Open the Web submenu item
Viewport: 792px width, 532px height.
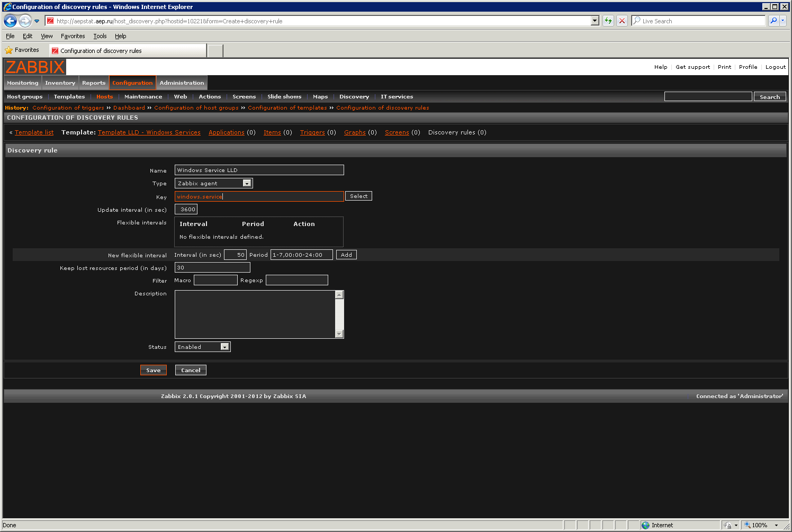coord(181,97)
